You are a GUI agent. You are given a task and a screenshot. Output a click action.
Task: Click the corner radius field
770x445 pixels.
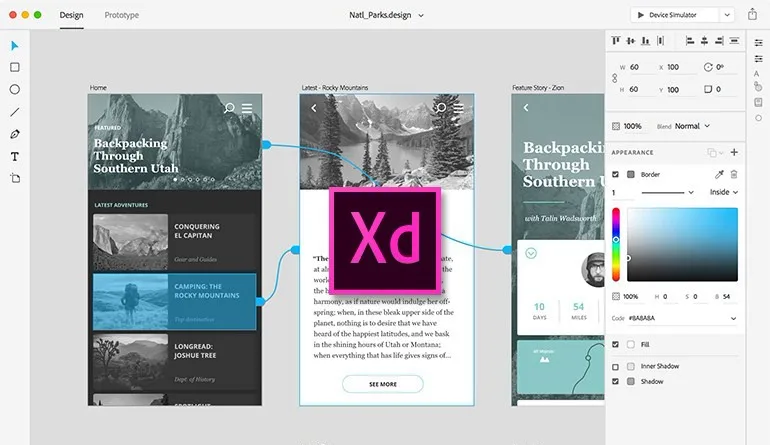[x=726, y=89]
